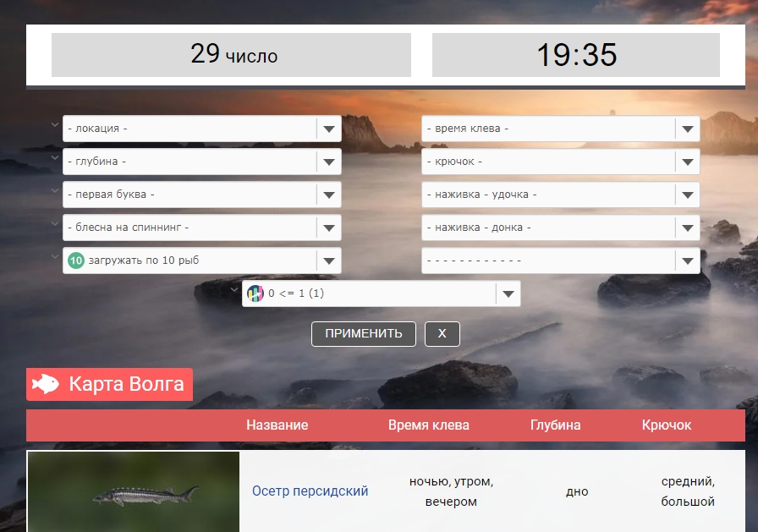Open the время клева dropdown

[560, 129]
